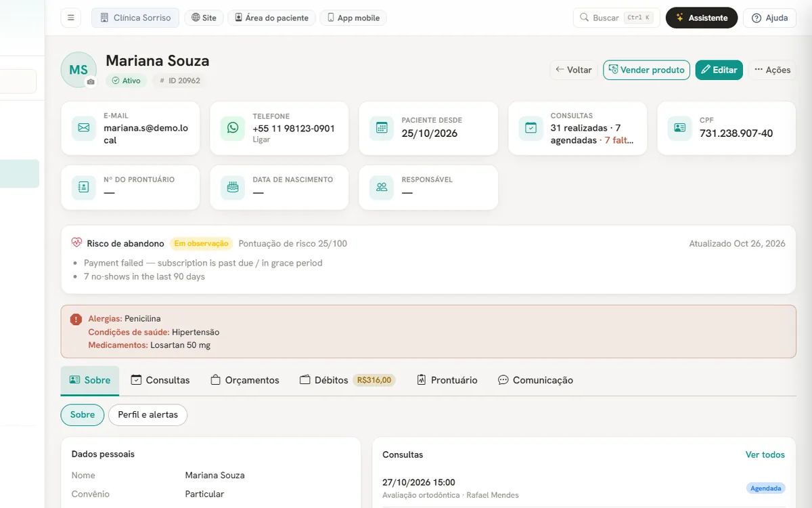
Task: Click the ID card icon beside CPF
Action: [x=680, y=127]
